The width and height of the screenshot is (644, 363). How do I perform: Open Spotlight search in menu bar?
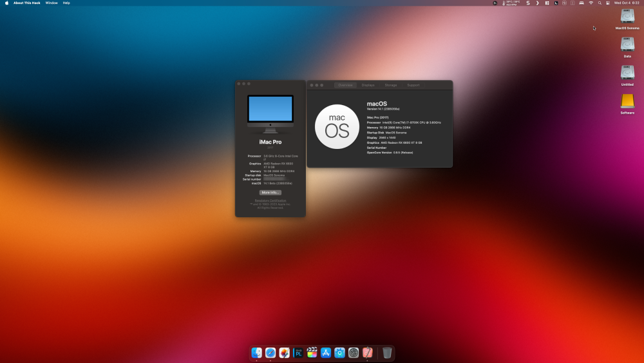coord(600,3)
